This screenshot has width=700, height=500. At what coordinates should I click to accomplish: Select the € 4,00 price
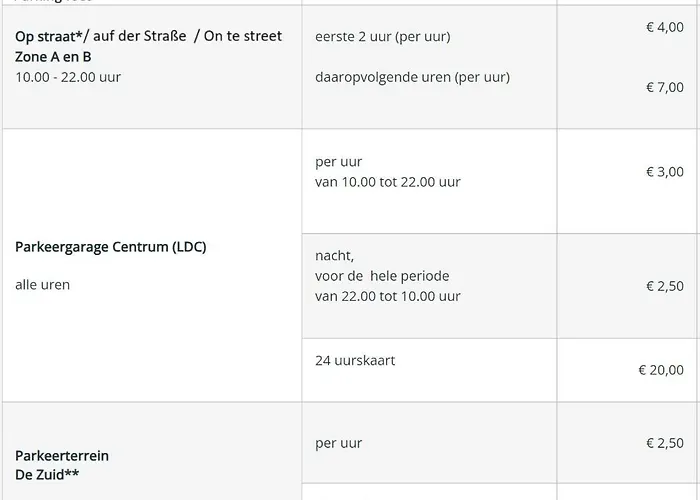(664, 27)
